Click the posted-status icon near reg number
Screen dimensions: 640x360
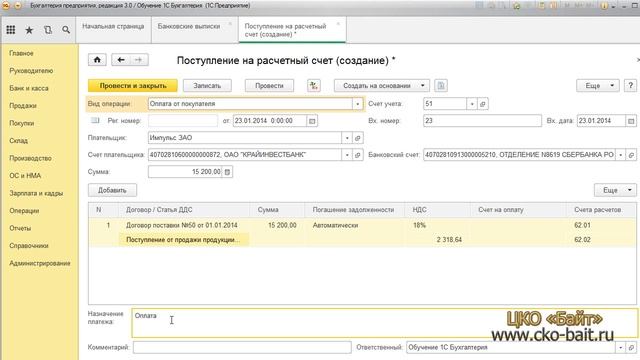[x=95, y=120]
